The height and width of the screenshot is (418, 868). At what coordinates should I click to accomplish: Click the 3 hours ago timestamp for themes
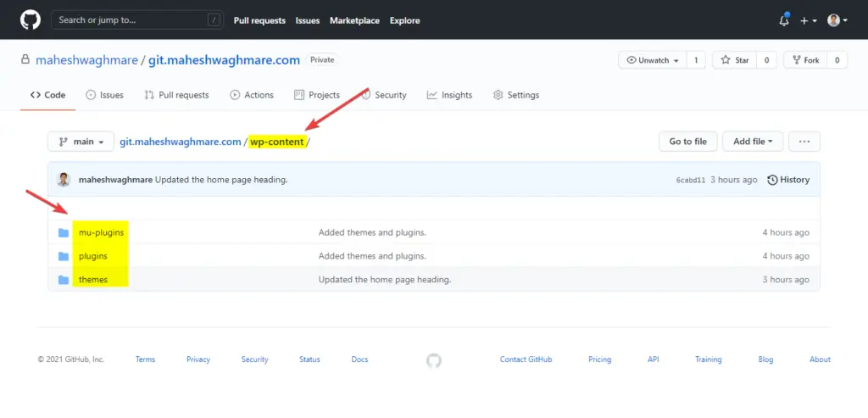(x=786, y=280)
